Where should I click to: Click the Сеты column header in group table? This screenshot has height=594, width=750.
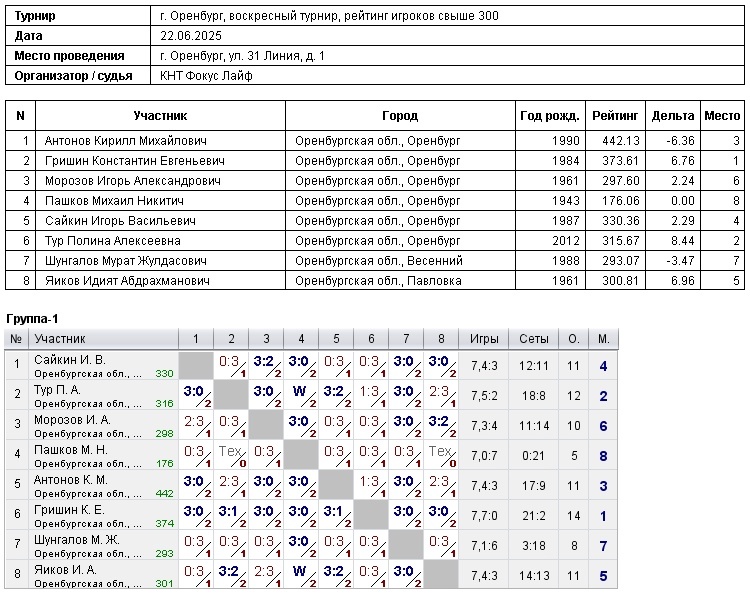pos(534,339)
